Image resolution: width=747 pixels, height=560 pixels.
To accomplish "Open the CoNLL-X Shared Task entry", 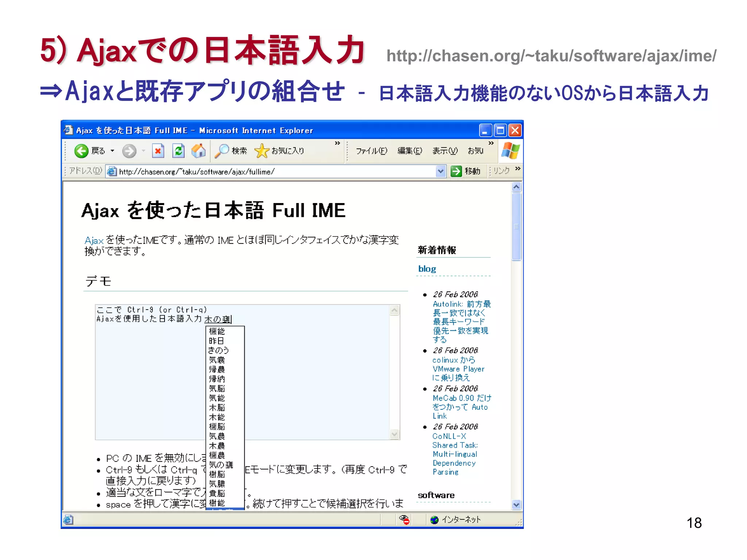I will (455, 454).
